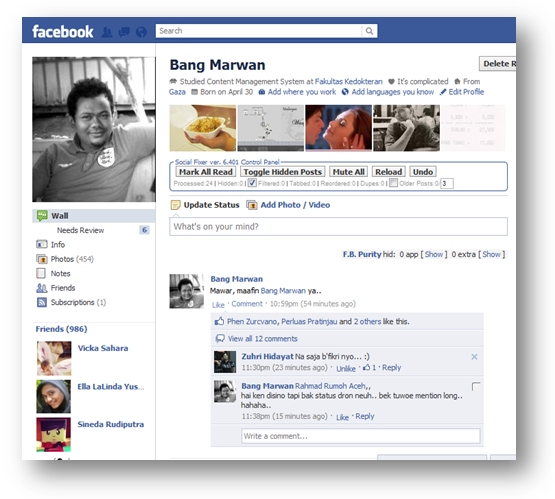Click the Undo button
The width and height of the screenshot is (555, 499).
(423, 172)
